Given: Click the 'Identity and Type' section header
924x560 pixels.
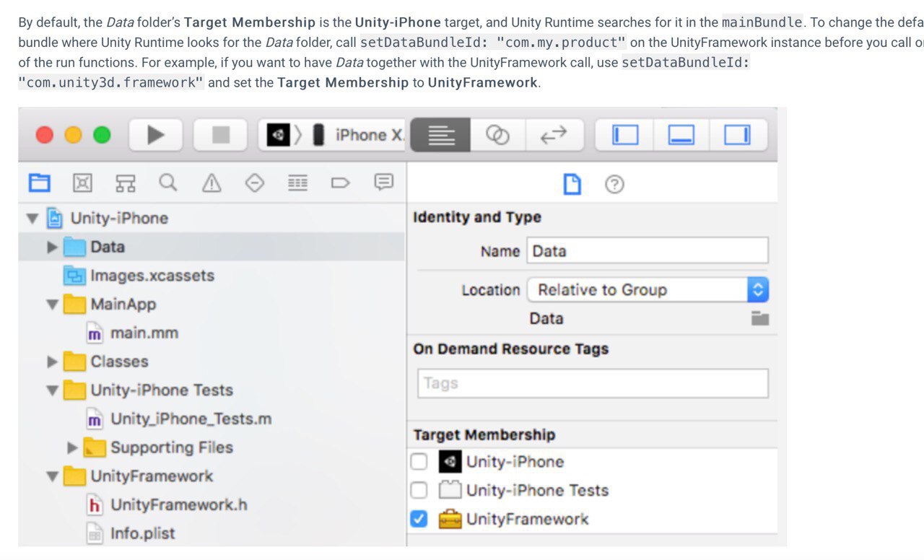Looking at the screenshot, I should (476, 217).
